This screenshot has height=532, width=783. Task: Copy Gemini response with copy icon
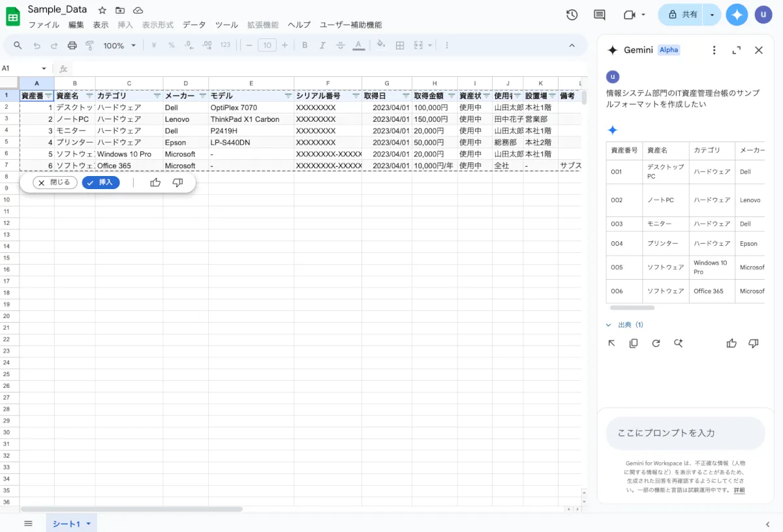pos(634,344)
